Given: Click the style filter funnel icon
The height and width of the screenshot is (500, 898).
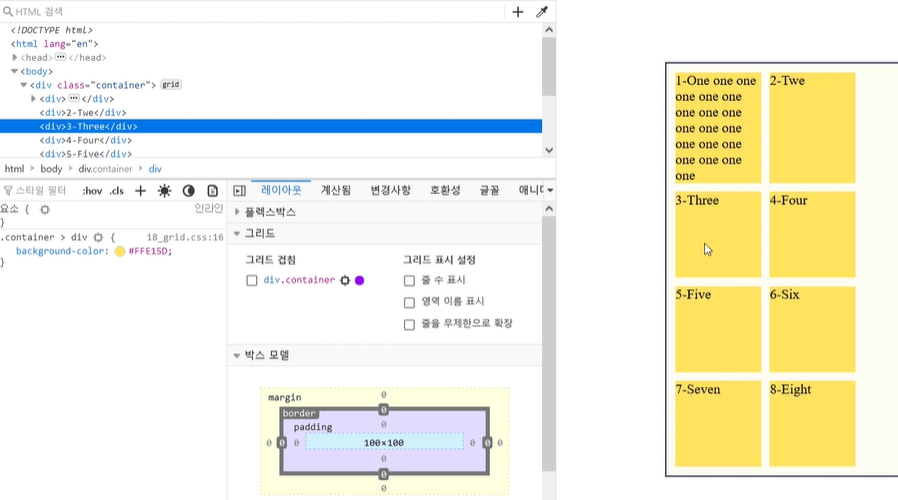Looking at the screenshot, I should (x=8, y=190).
